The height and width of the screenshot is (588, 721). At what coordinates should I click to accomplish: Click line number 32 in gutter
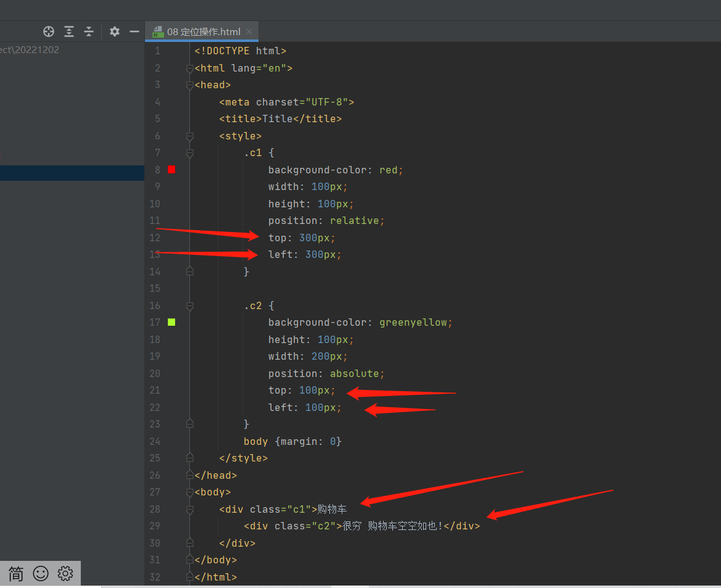pyautogui.click(x=154, y=577)
